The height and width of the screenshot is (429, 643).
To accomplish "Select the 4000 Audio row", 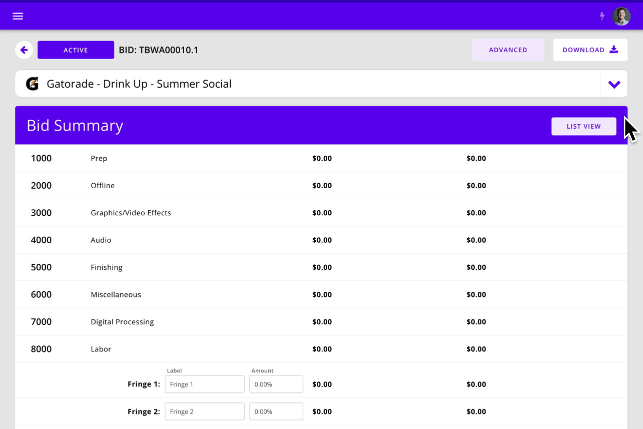I will 100,240.
